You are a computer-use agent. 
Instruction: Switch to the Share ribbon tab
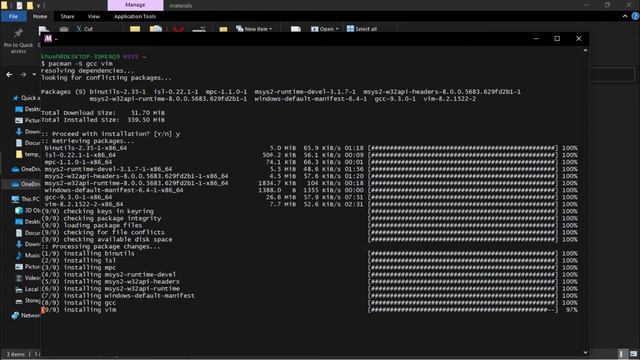(x=68, y=16)
